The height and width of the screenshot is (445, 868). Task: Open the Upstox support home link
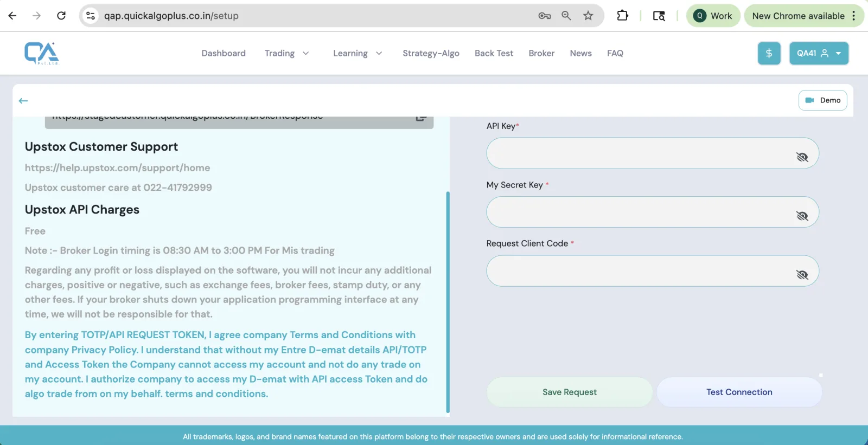pyautogui.click(x=117, y=168)
